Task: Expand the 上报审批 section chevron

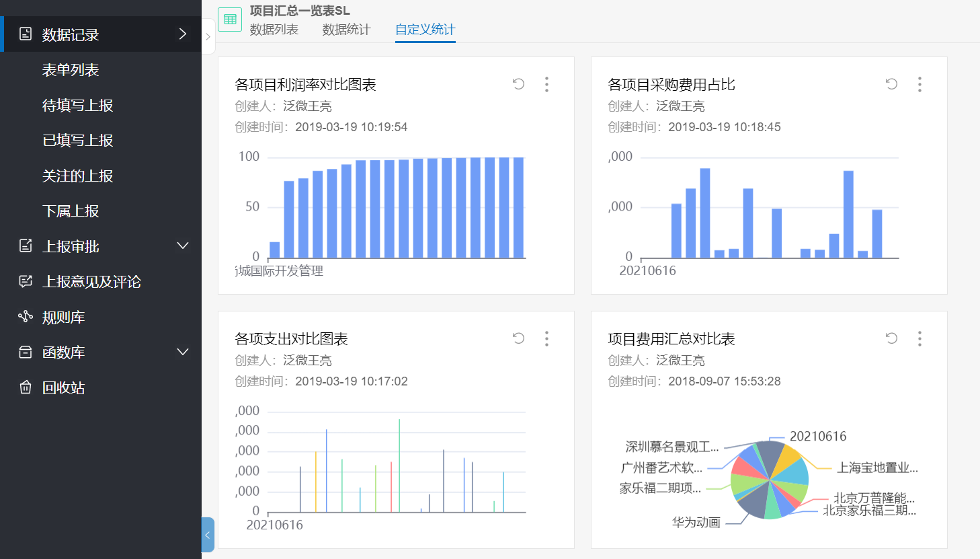Action: 182,246
